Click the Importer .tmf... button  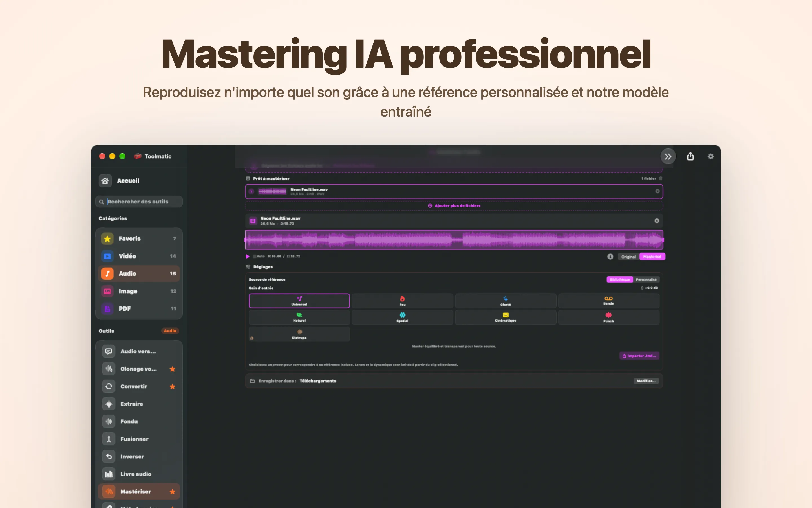[639, 356]
